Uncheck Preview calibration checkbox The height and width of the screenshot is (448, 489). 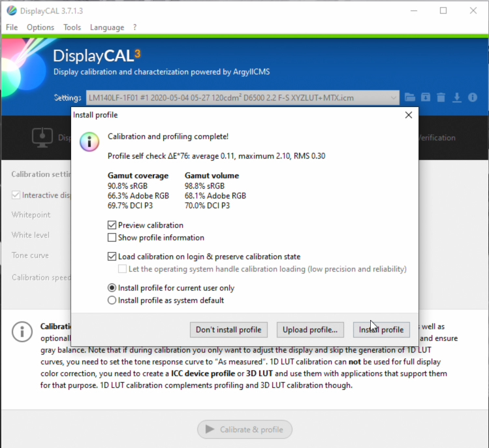(x=112, y=225)
